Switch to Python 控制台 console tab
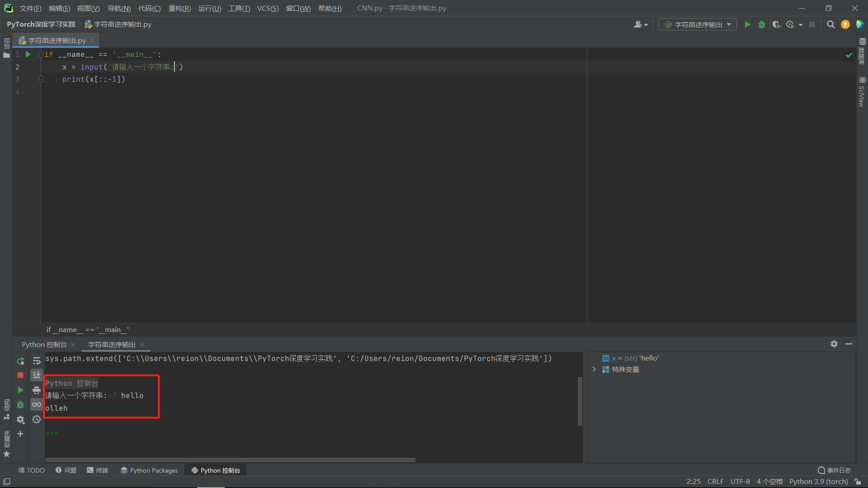Viewport: 868px width, 488px height. (44, 345)
